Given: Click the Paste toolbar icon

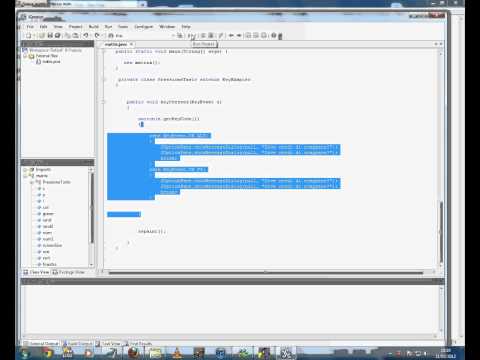Looking at the screenshot, I should click(75, 35).
